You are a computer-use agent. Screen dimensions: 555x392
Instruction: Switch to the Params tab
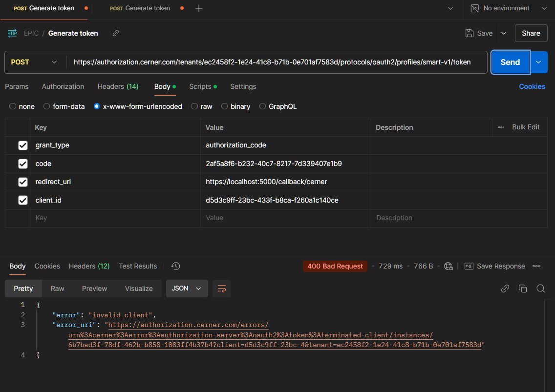pyautogui.click(x=17, y=87)
